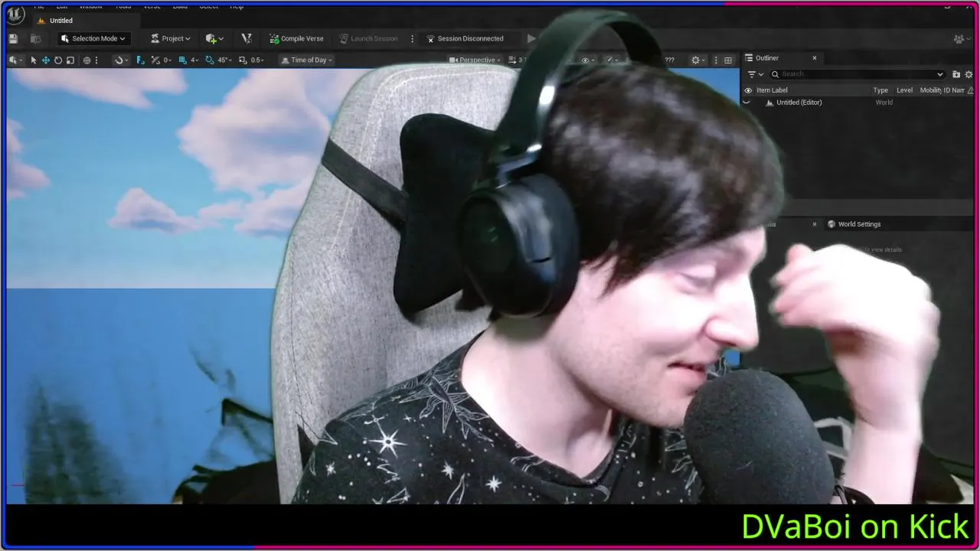The image size is (980, 551).
Task: Open the Time of Day dropdown
Action: 306,60
